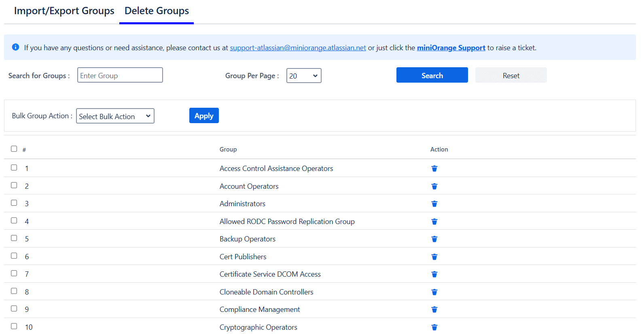644x335 pixels.
Task: Open the Select Bulk Action dropdown
Action: [115, 116]
